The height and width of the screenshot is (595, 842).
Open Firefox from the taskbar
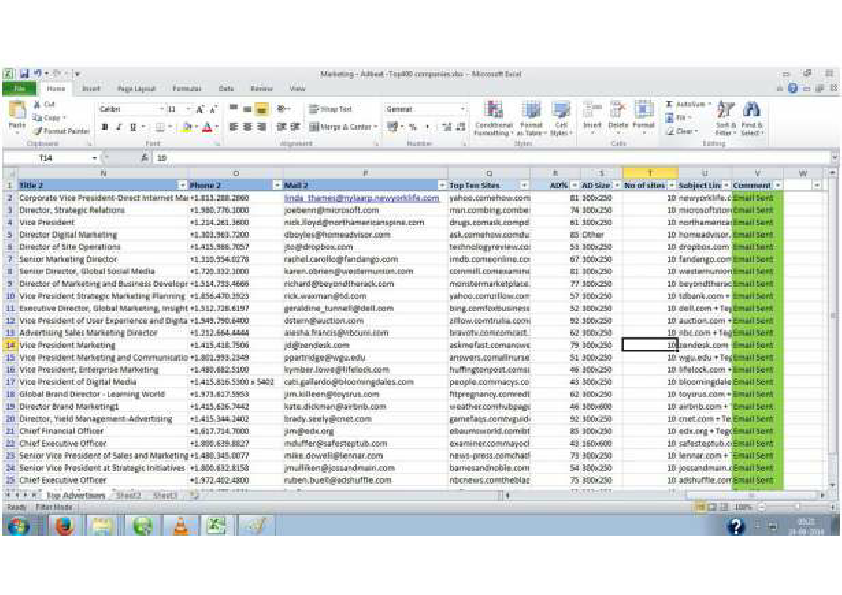[64, 526]
